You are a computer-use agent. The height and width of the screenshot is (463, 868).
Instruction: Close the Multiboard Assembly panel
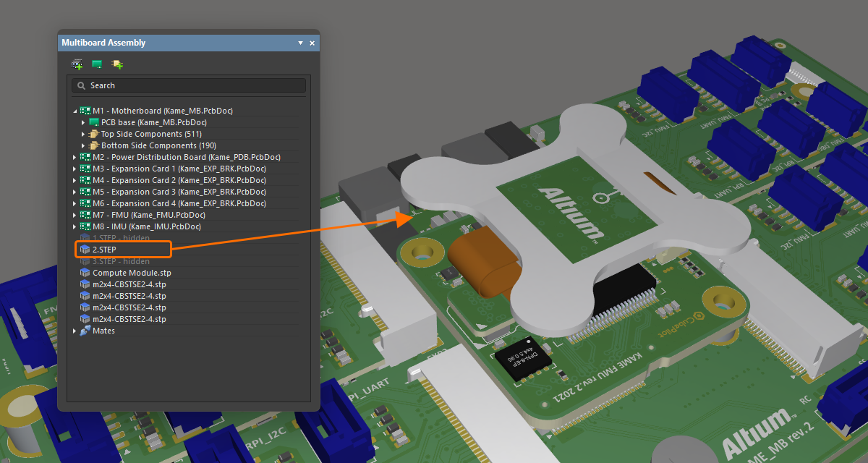pyautogui.click(x=312, y=43)
